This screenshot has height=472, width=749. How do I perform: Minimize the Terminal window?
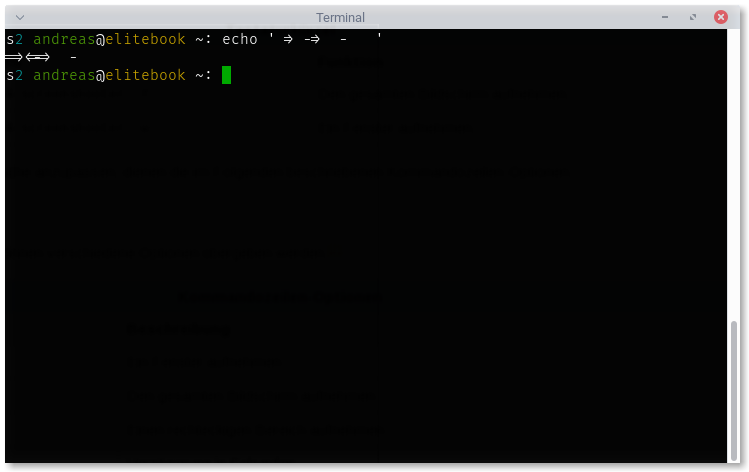tap(664, 17)
